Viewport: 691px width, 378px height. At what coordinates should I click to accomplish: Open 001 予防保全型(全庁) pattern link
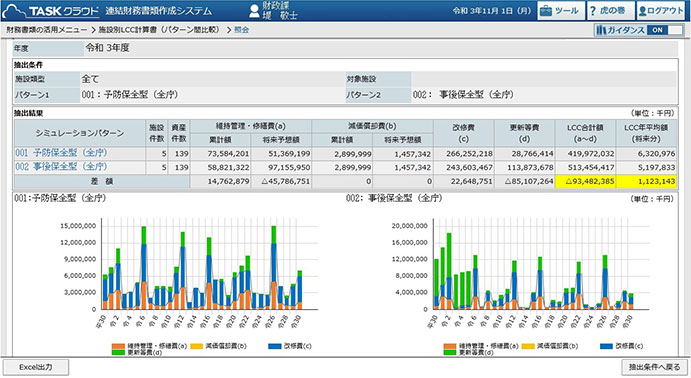coord(61,153)
